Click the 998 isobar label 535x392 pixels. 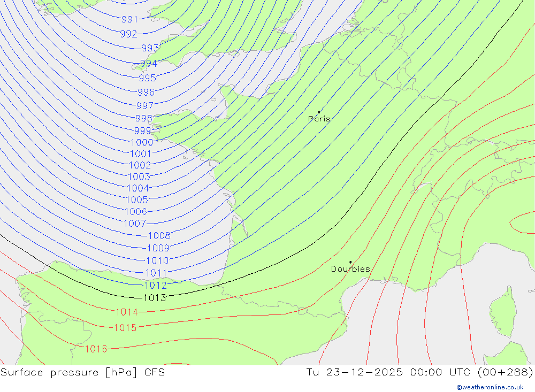[x=143, y=118]
